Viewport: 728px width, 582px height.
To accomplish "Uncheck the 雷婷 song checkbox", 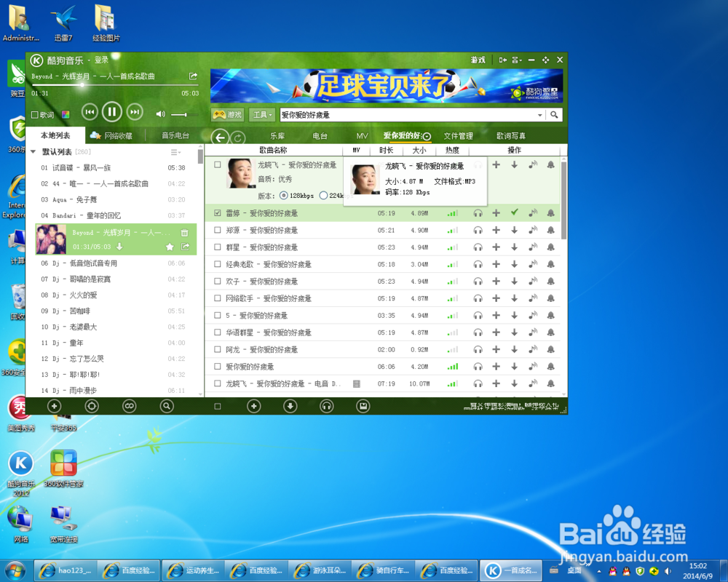I will pyautogui.click(x=217, y=213).
